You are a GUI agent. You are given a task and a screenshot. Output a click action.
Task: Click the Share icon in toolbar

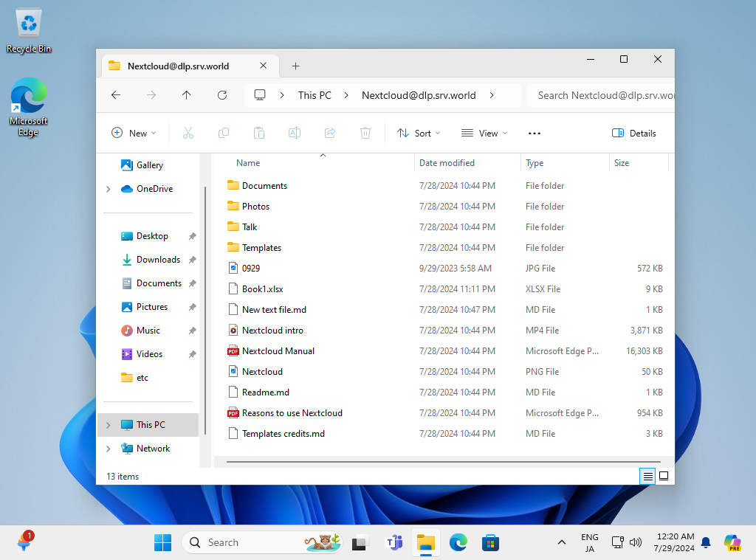click(x=330, y=133)
